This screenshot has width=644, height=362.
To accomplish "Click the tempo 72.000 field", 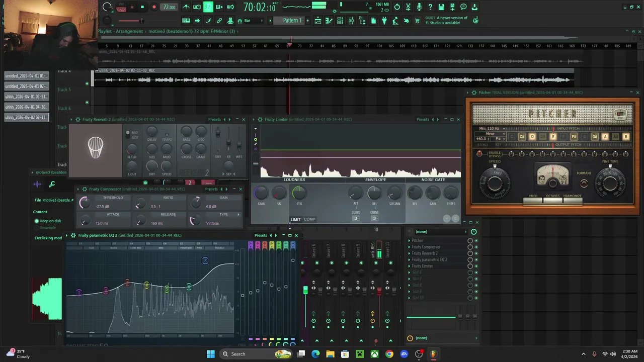I will click(170, 7).
